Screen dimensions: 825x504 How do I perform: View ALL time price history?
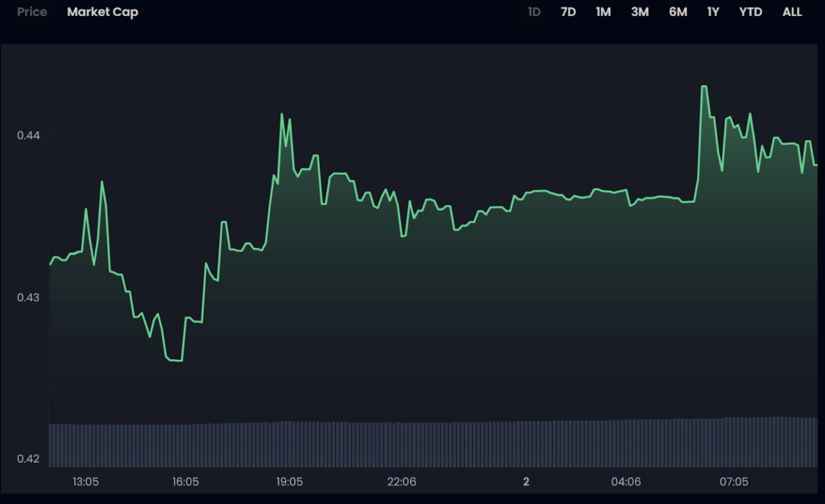792,12
